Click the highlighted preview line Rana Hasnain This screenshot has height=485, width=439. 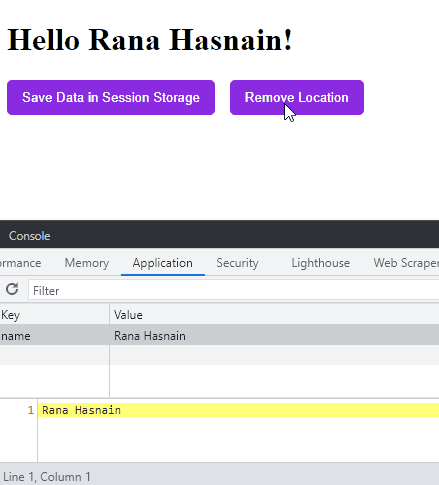pyautogui.click(x=239, y=410)
